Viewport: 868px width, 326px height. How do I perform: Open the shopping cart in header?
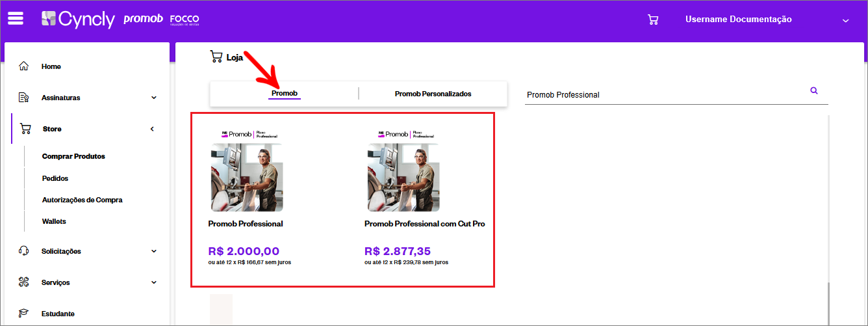pyautogui.click(x=653, y=20)
